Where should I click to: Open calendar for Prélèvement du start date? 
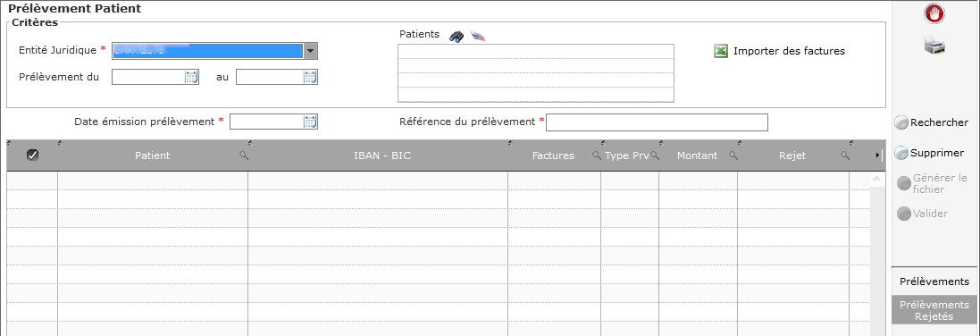[x=191, y=77]
